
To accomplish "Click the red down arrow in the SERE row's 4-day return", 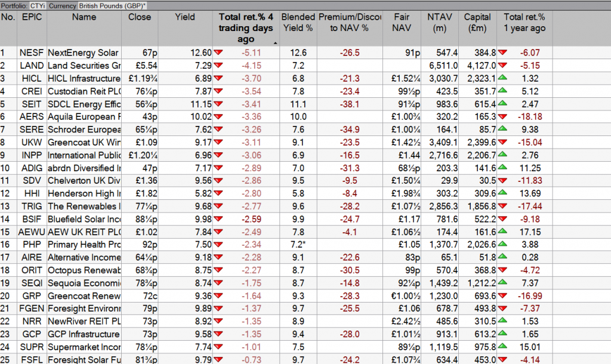I will pyautogui.click(x=218, y=129).
